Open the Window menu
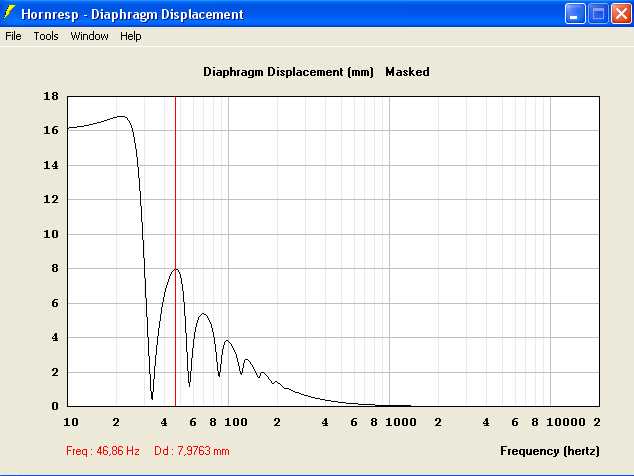The image size is (634, 476). pyautogui.click(x=89, y=36)
